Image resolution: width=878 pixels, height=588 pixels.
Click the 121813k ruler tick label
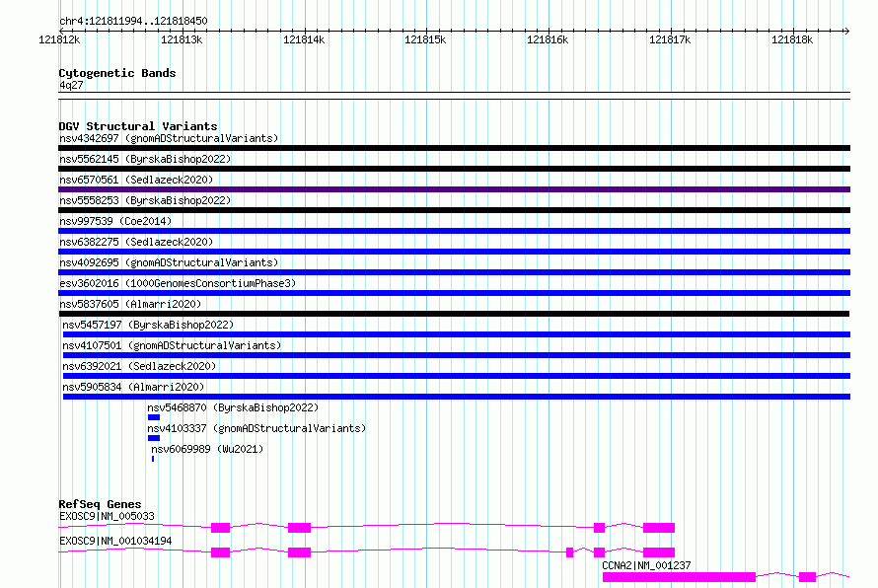coord(182,39)
